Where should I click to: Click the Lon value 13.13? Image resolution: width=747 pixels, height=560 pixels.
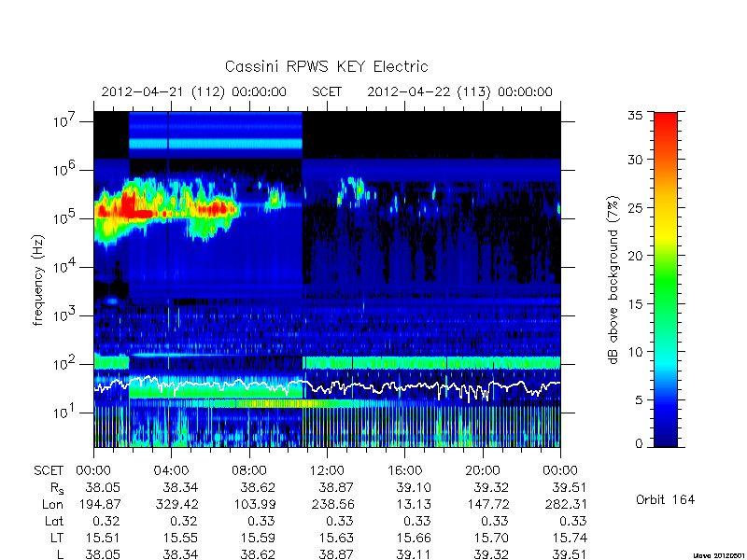coord(414,504)
